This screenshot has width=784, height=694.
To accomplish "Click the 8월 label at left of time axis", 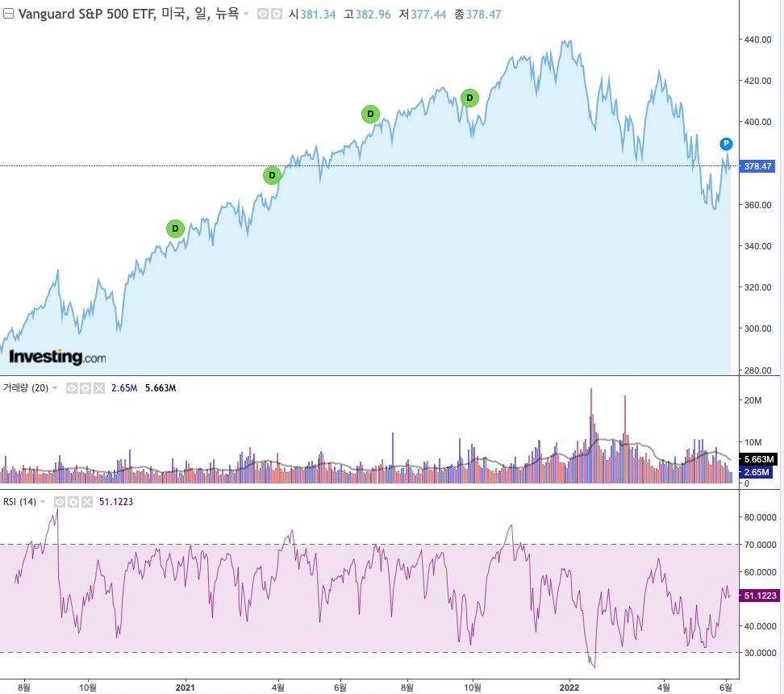I will pos(24,688).
